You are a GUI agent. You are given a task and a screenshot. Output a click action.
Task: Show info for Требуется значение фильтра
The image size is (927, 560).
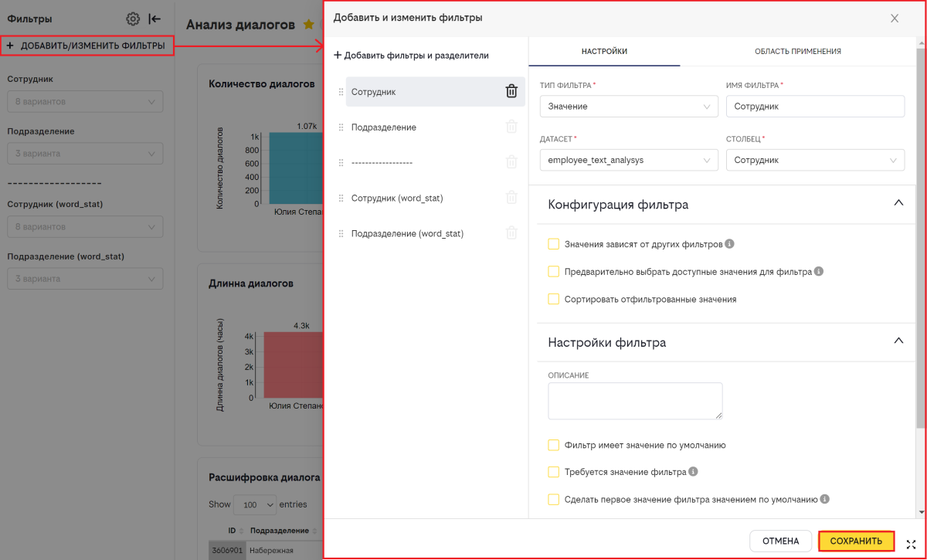693,472
